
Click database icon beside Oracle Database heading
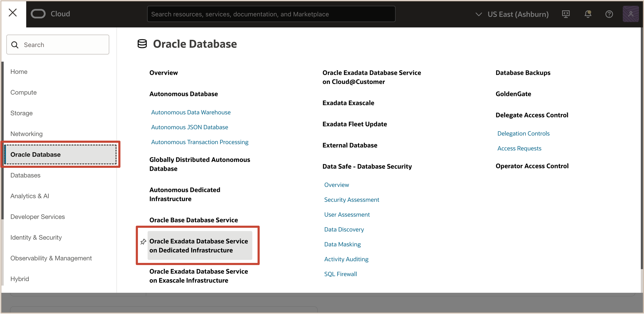[x=142, y=44]
